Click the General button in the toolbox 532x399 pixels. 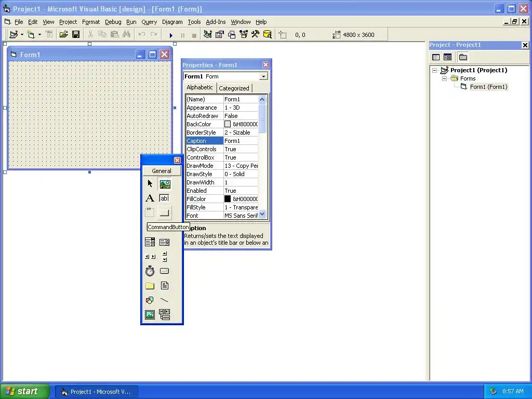pos(162,171)
